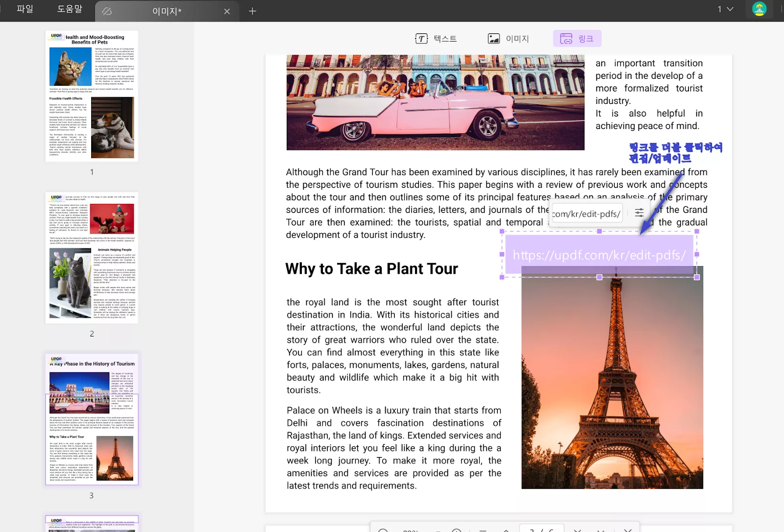Open link properties sliders icon
Image resolution: width=784 pixels, height=532 pixels.
639,213
